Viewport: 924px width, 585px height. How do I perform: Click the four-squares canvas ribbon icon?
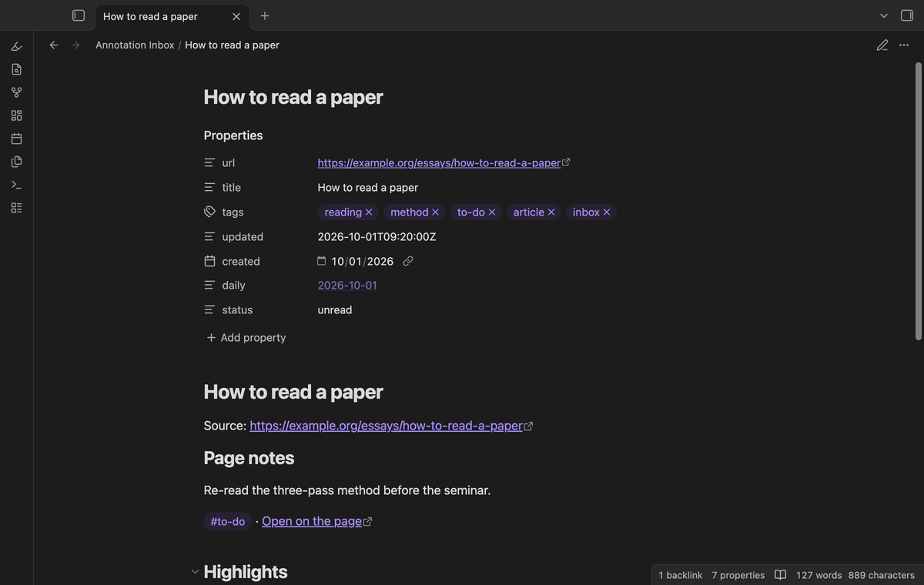(x=17, y=115)
